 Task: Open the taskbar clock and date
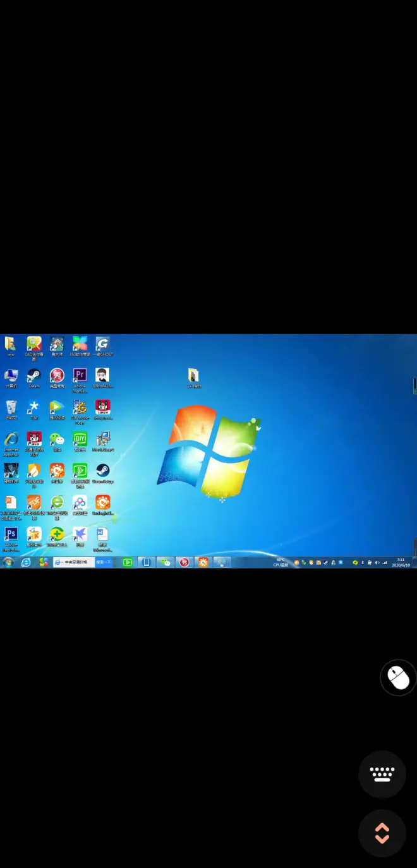tap(401, 562)
